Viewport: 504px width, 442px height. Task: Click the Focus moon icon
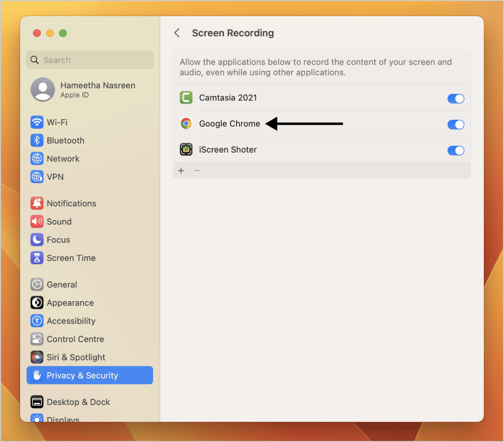click(37, 240)
